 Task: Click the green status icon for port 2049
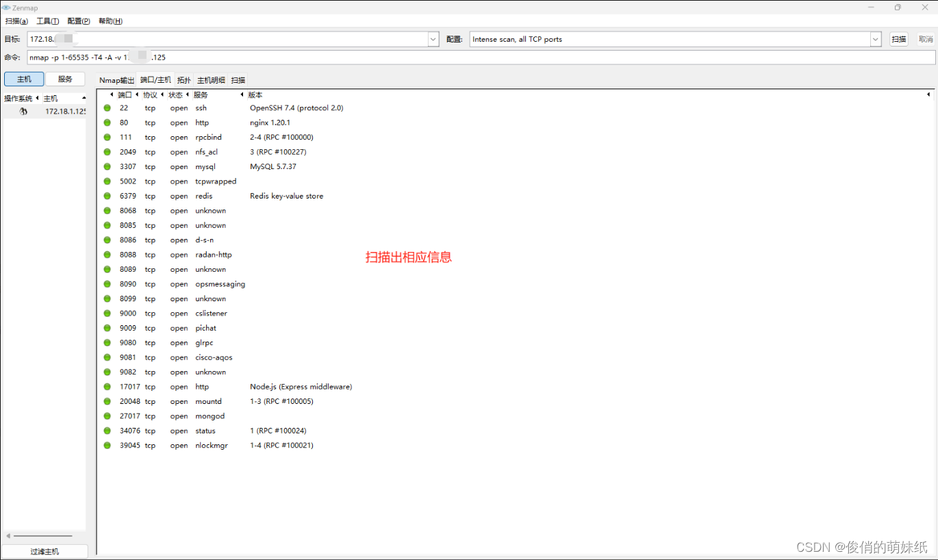click(107, 152)
